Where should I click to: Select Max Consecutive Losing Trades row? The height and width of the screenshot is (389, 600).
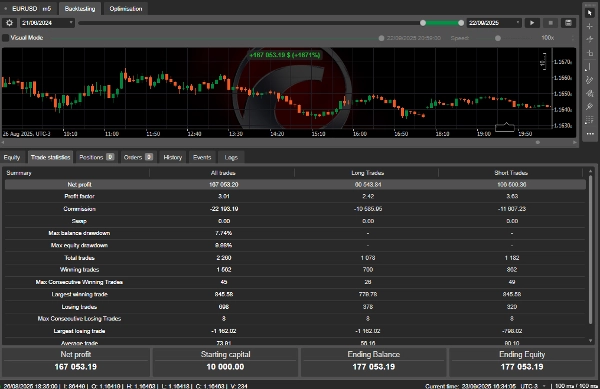coord(295,319)
